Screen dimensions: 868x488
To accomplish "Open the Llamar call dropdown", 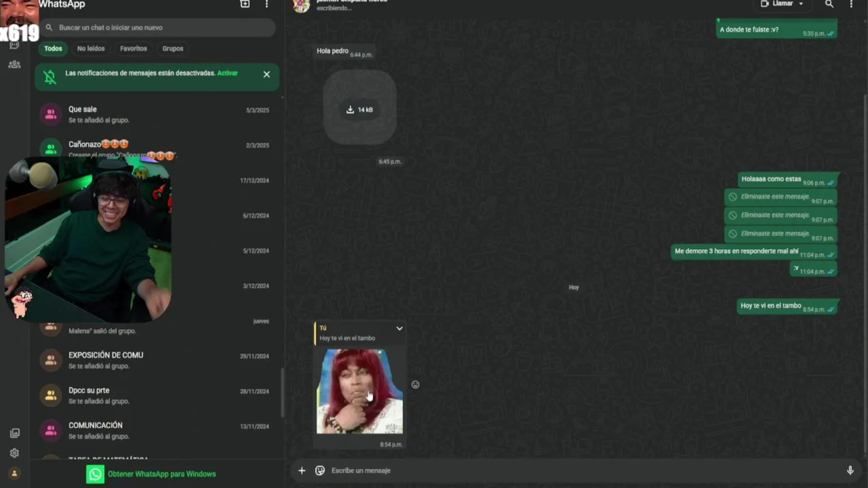I will (782, 4).
